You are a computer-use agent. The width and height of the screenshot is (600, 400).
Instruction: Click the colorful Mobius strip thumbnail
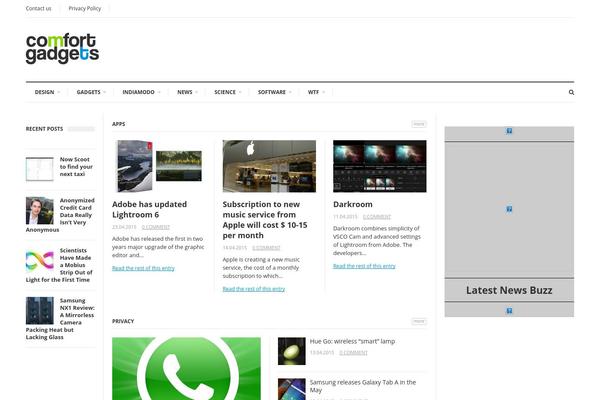pos(40,261)
